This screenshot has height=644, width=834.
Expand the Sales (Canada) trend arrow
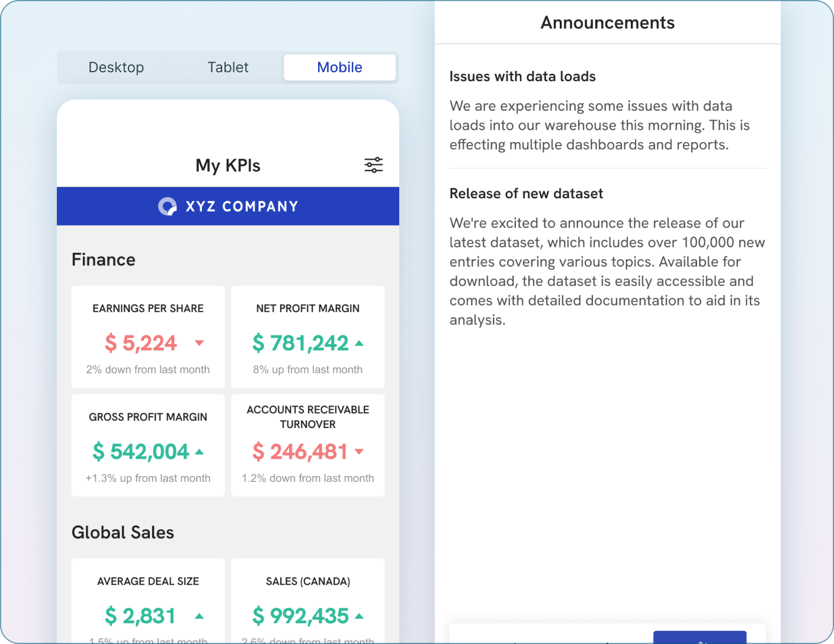click(360, 616)
